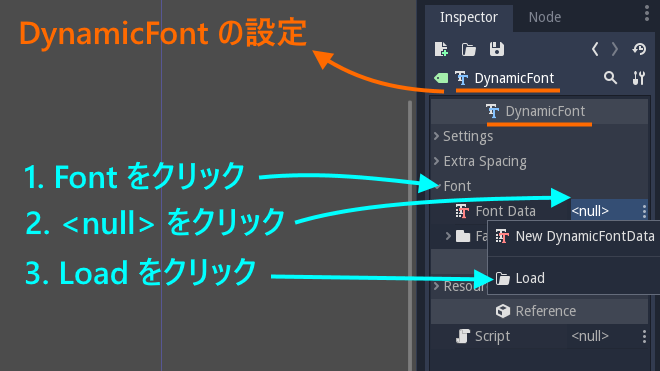Click the DynamicFont type icon in the header
Image resolution: width=660 pixels, height=371 pixels.
(462, 78)
